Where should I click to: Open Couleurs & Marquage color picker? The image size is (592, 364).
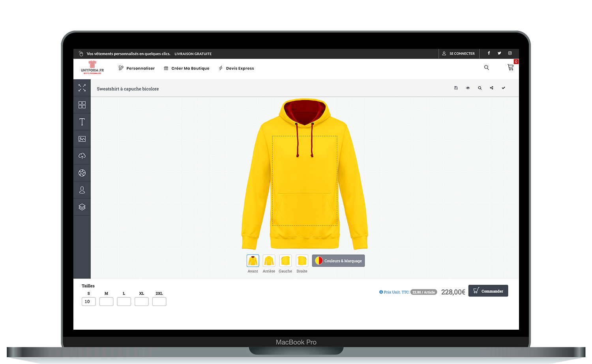coord(338,261)
